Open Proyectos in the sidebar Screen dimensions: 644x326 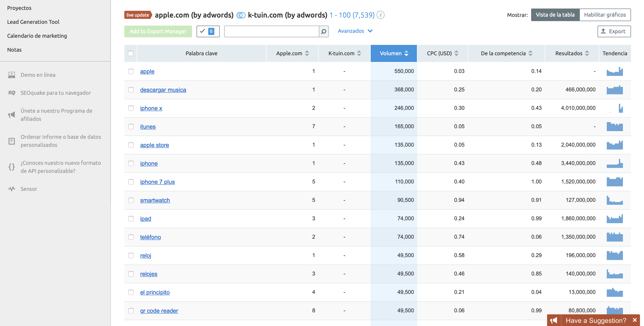(19, 8)
